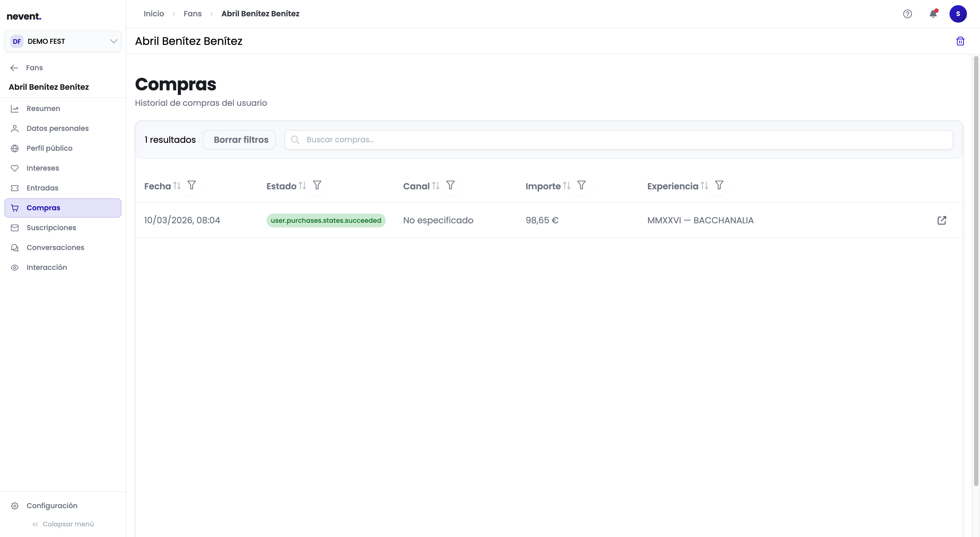Click Borrar filtros button
The height and width of the screenshot is (537, 980).
click(239, 140)
